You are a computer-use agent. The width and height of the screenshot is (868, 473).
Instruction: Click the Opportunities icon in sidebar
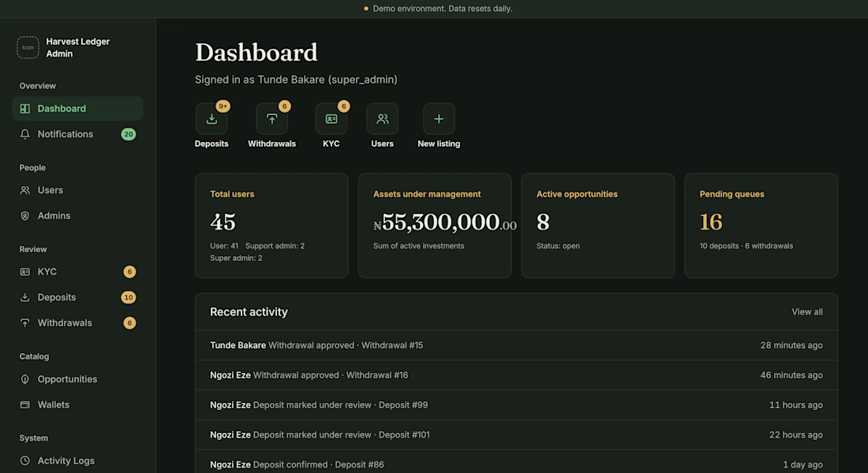coord(25,379)
